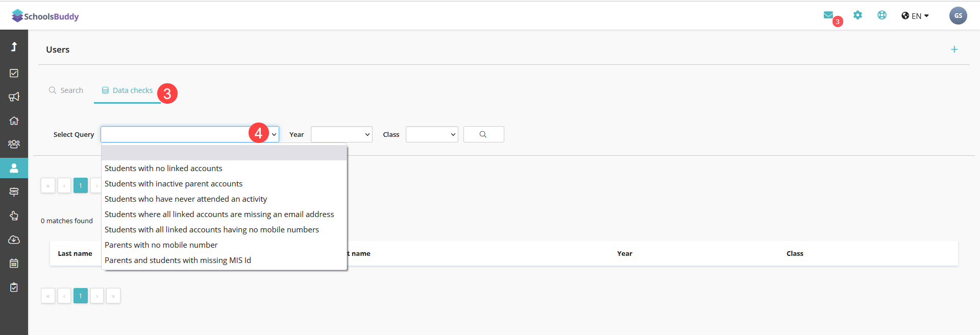Open the EN language dropdown
The height and width of the screenshot is (335, 980).
(915, 16)
